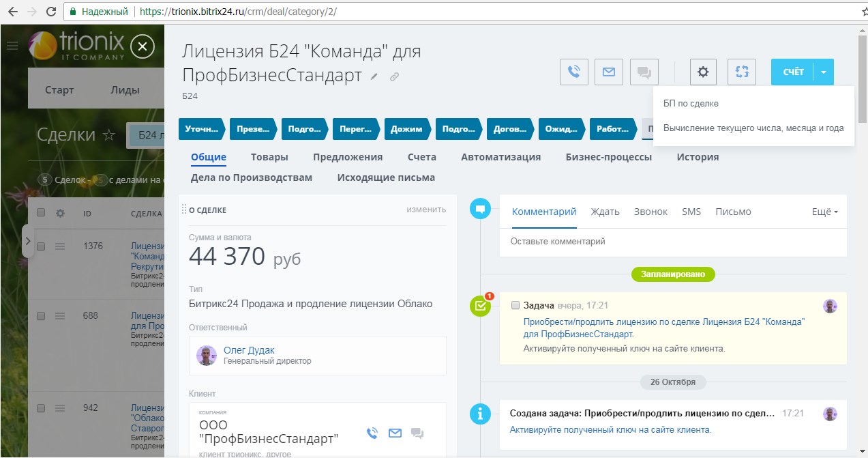Choose БП по сделке from the dropdown menu
868x458 pixels.
[691, 104]
